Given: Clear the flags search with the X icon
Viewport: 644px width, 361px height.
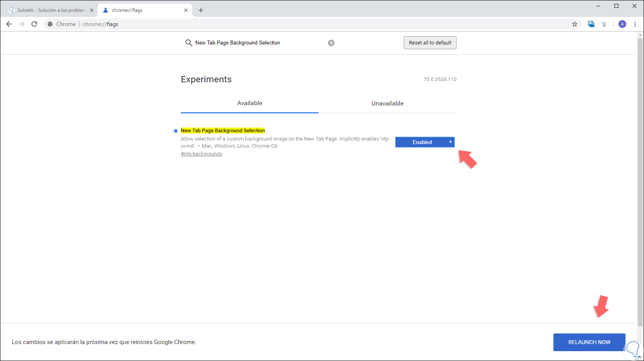Looking at the screenshot, I should click(x=331, y=43).
